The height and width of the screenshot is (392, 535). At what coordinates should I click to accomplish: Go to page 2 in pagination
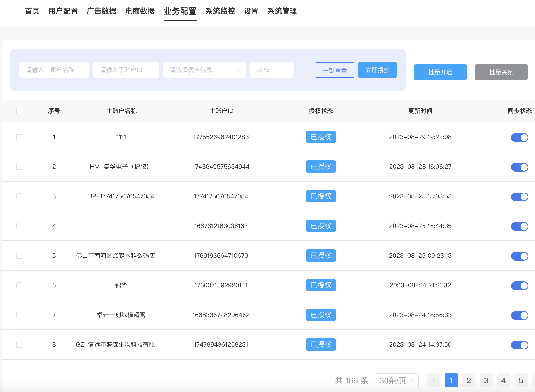point(469,381)
